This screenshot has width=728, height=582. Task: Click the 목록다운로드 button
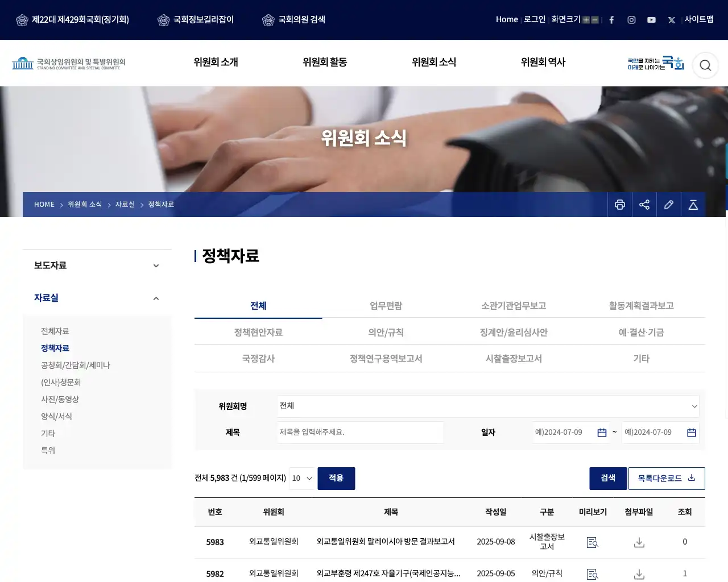pyautogui.click(x=667, y=479)
